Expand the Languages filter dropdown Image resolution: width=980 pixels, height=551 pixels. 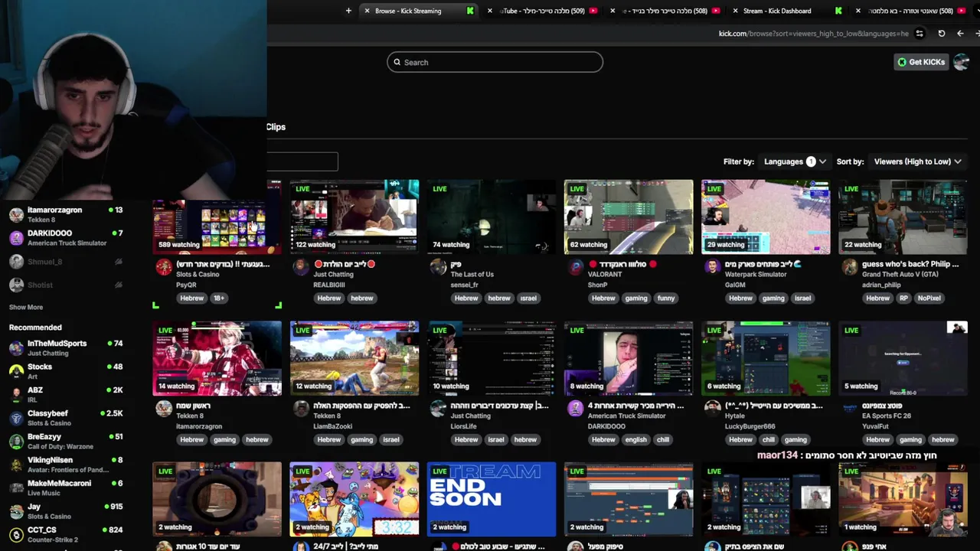795,161
